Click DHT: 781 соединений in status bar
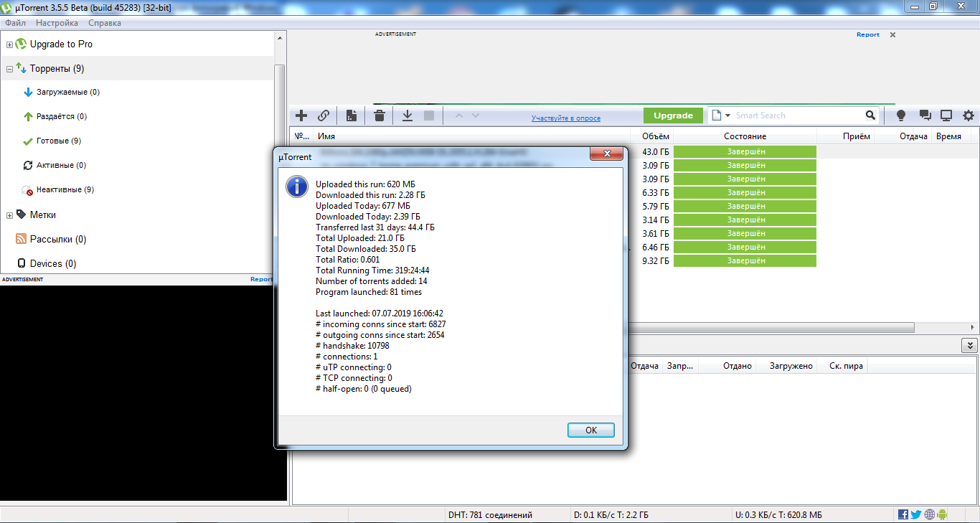The height and width of the screenshot is (523, 980). pos(490,515)
